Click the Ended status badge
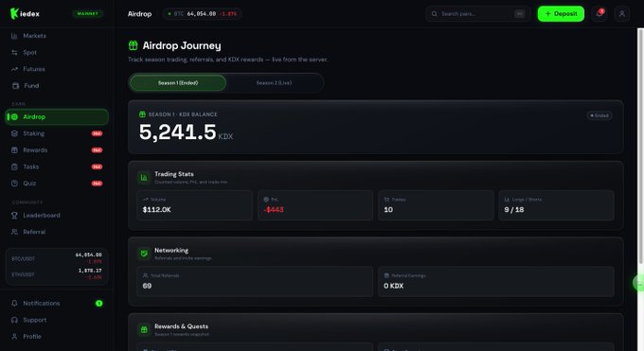This screenshot has width=644, height=351. pos(599,115)
